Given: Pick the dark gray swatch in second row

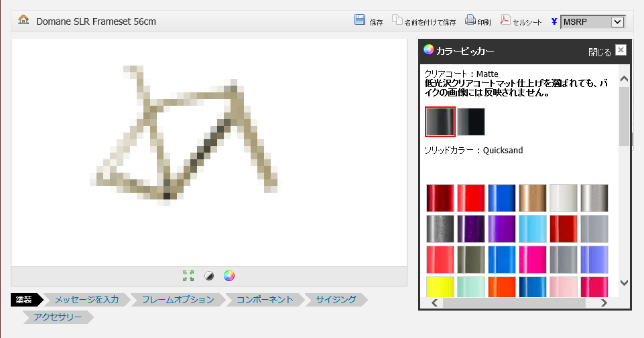Looking at the screenshot, I should (440, 229).
